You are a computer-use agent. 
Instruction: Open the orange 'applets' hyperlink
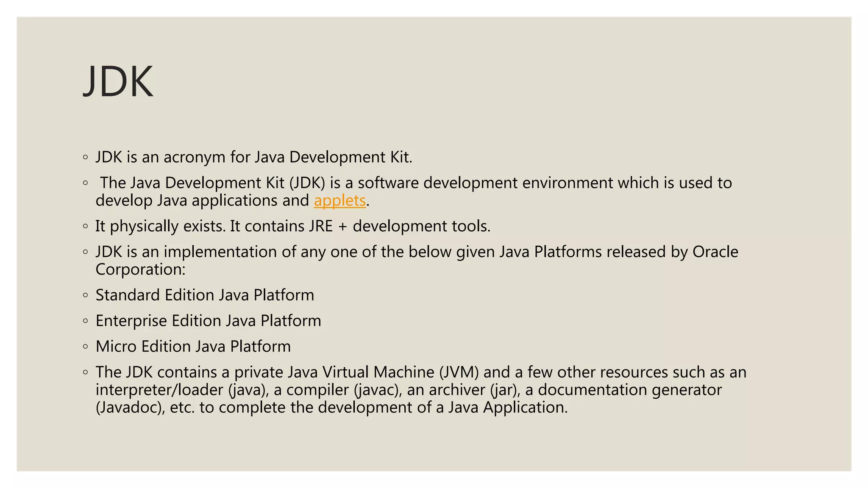339,200
